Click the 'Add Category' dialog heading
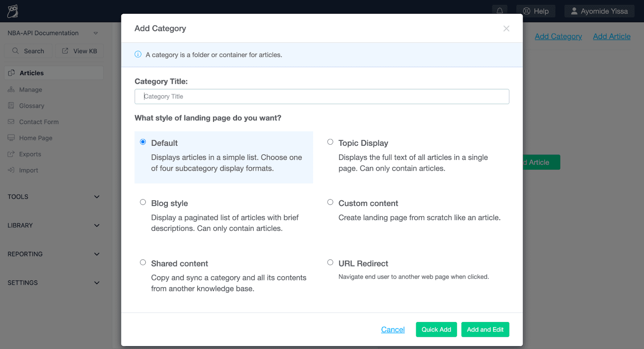 click(x=160, y=29)
